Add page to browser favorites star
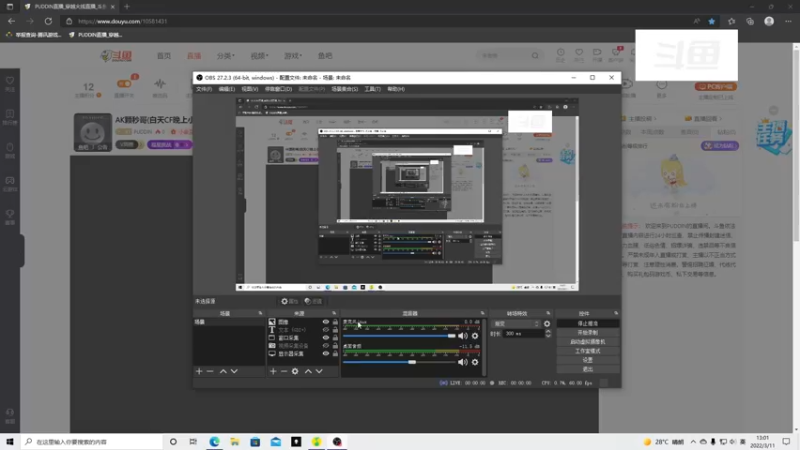 click(x=712, y=21)
